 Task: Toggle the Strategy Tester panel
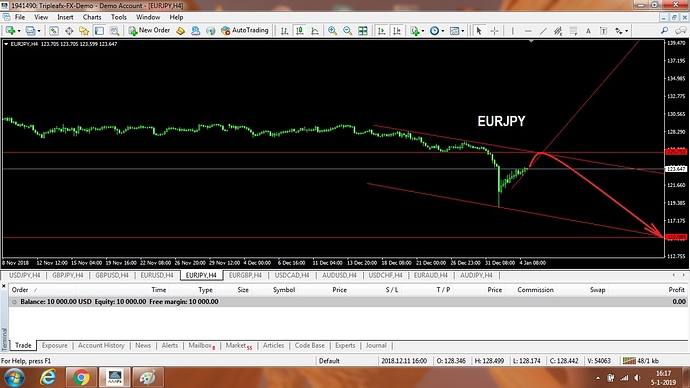pos(114,31)
